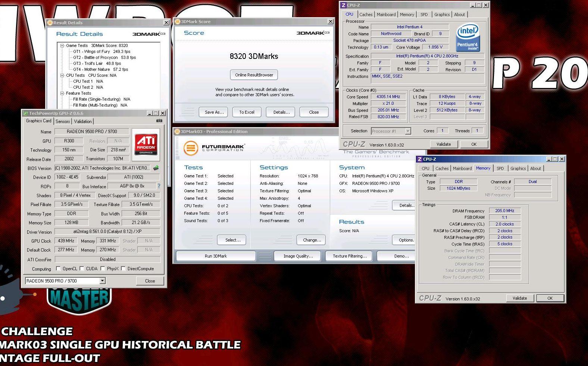This screenshot has height=366, width=588.
Task: Click the 3DMark Score window title icon
Action: click(x=178, y=22)
